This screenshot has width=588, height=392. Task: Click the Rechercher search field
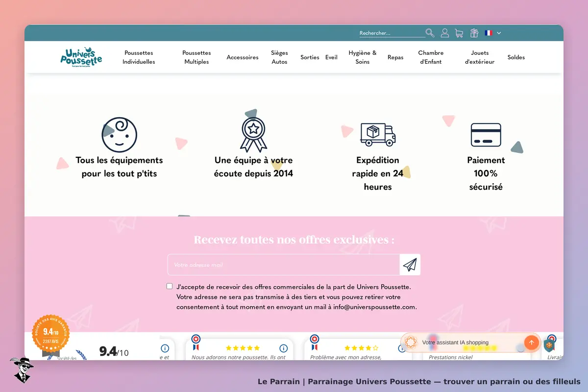point(392,33)
